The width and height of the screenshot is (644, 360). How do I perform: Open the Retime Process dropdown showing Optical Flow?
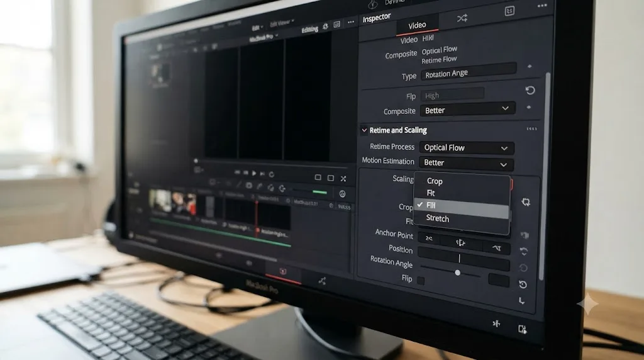click(x=466, y=148)
